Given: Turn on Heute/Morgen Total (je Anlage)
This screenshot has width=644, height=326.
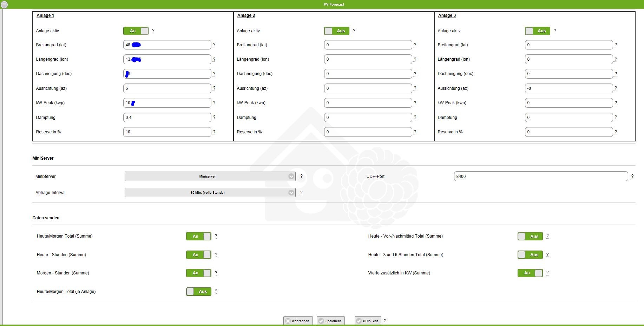Looking at the screenshot, I should point(199,292).
